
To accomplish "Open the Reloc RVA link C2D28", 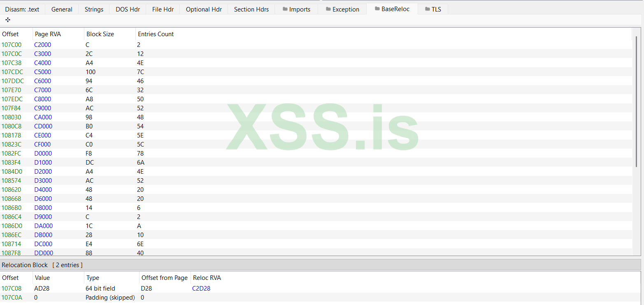I will point(201,288).
